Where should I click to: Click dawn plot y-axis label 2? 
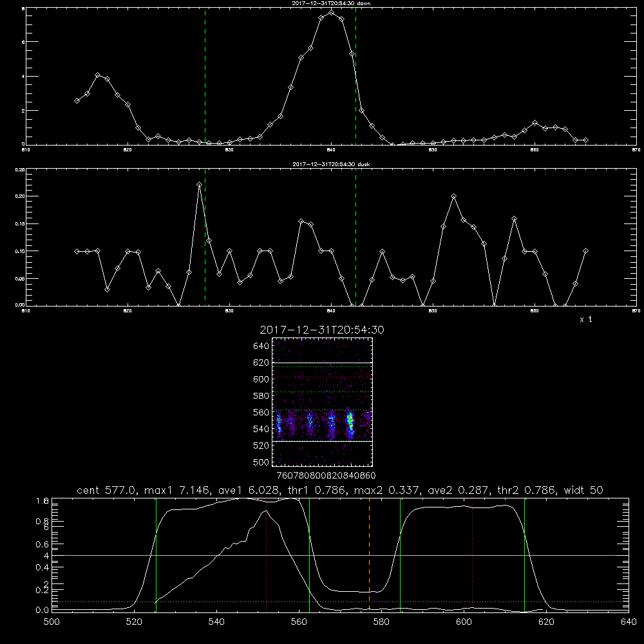[23, 111]
